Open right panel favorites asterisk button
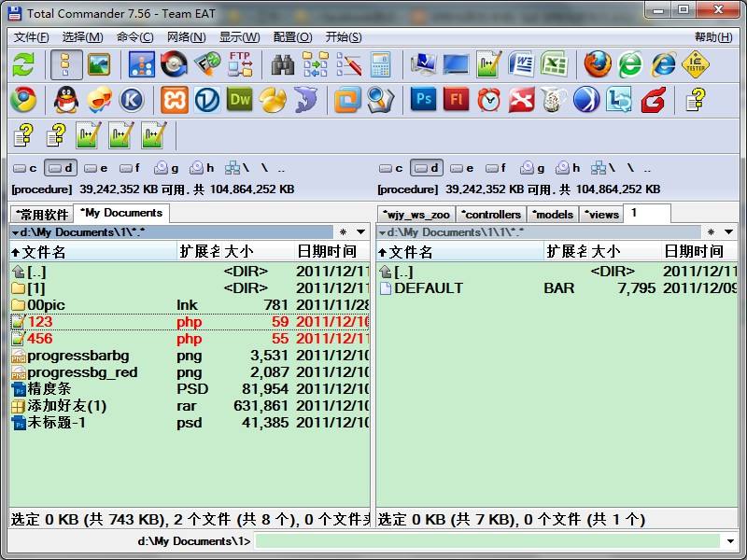 tap(711, 232)
